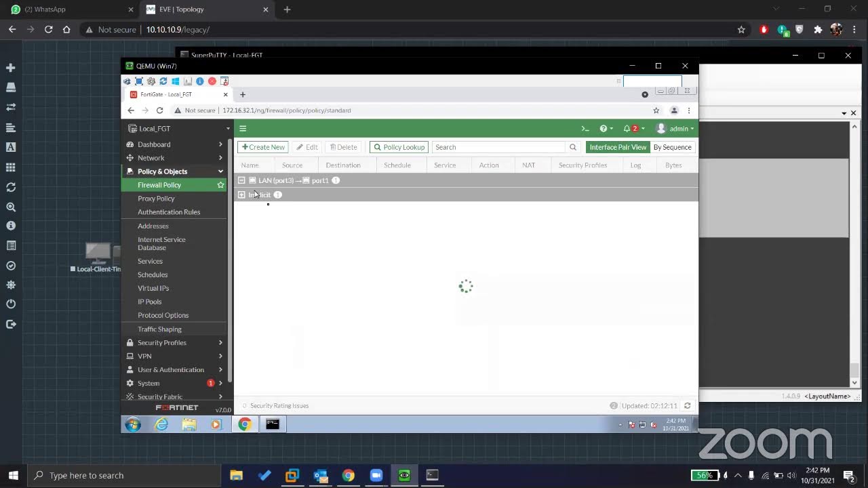Image resolution: width=868 pixels, height=488 pixels.
Task: Click the Edit policy button
Action: pyautogui.click(x=307, y=147)
